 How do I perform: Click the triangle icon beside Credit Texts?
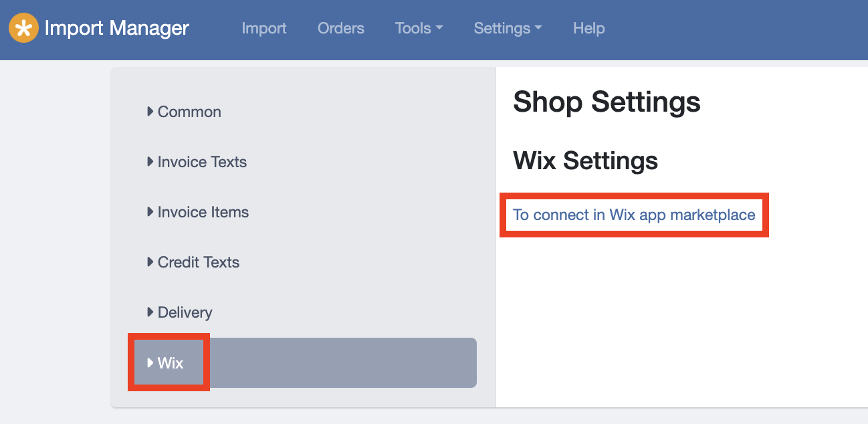tap(150, 262)
